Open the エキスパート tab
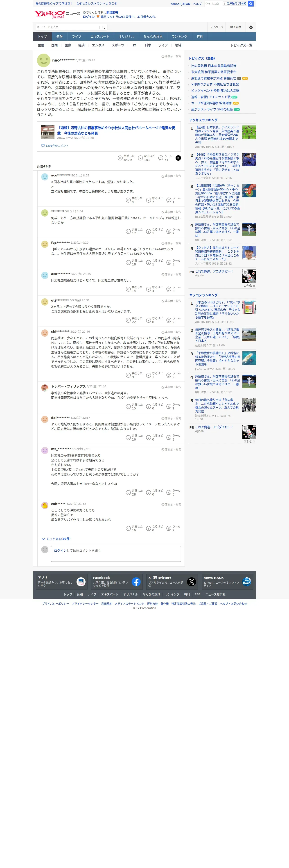289x868 pixels. 99,36
